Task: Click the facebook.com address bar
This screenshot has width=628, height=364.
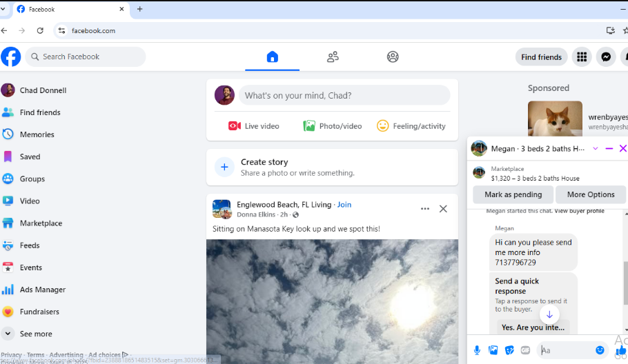Action: coord(93,31)
